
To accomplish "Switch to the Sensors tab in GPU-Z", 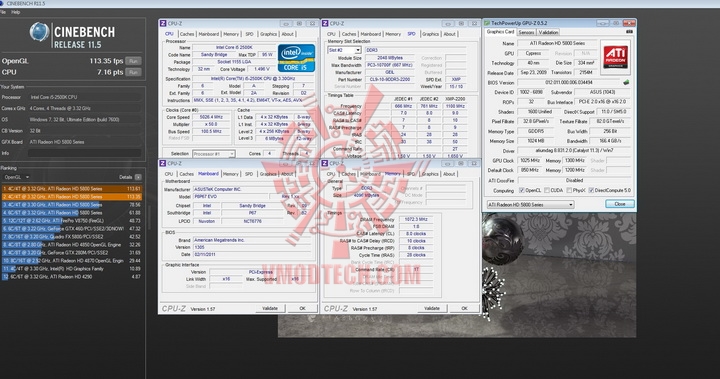I will [x=526, y=32].
